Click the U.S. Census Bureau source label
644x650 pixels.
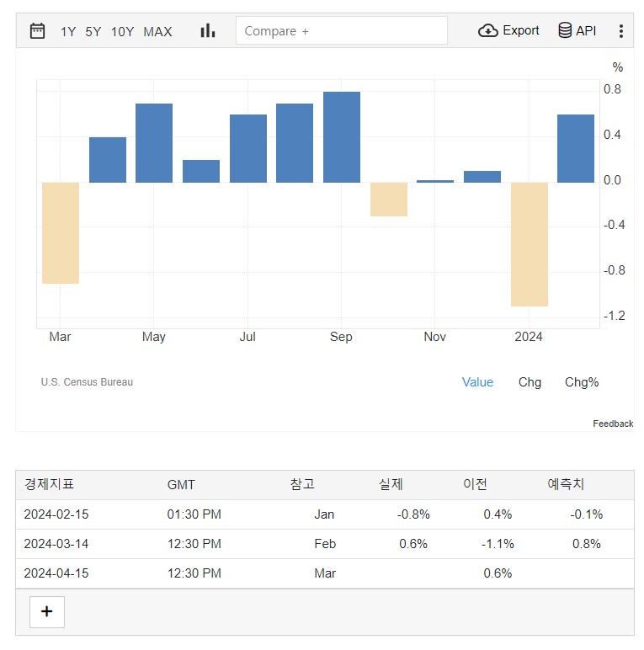pos(87,381)
